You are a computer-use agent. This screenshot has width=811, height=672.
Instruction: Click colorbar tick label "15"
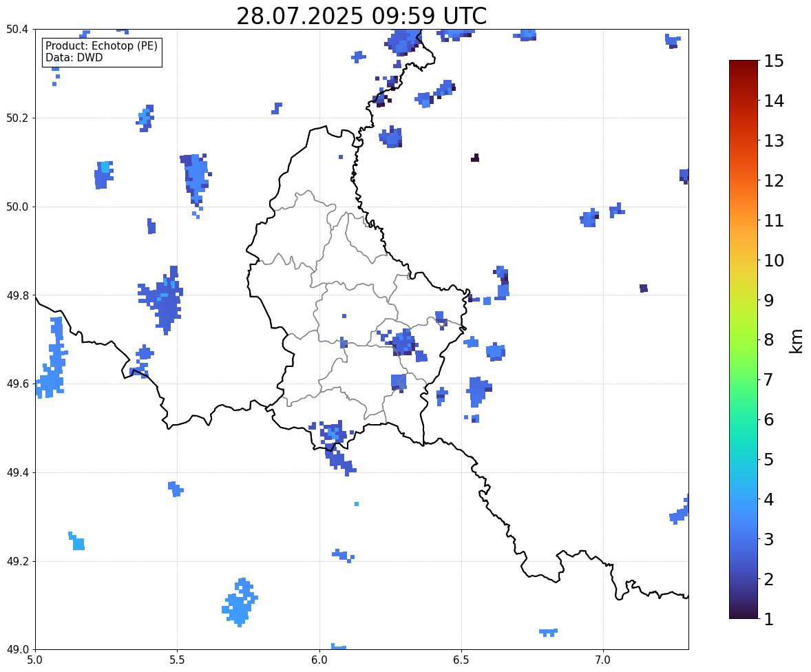point(774,61)
